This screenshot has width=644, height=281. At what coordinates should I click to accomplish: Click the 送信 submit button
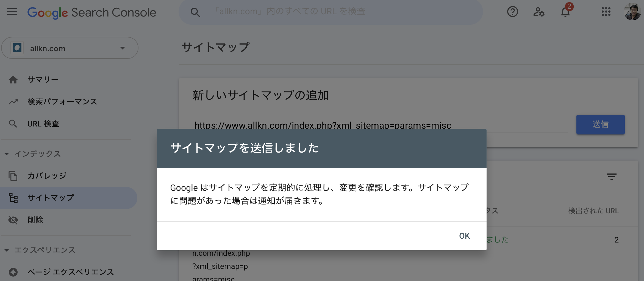point(600,124)
